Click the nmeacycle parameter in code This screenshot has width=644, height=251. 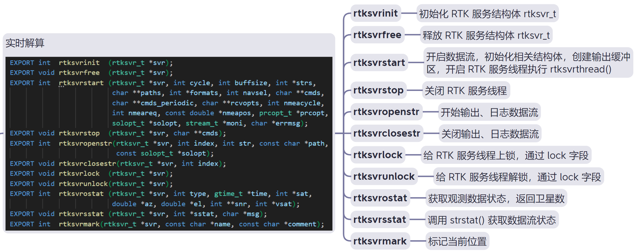pyautogui.click(x=302, y=103)
